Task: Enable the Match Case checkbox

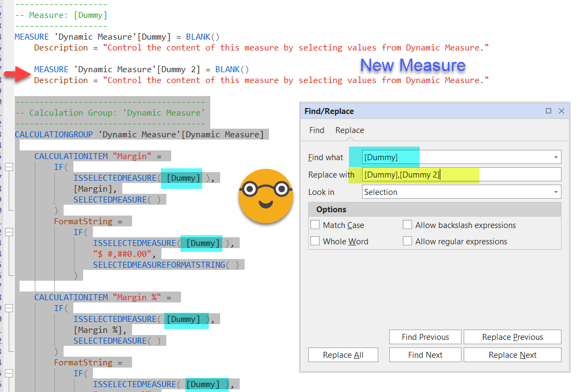Action: [315, 225]
